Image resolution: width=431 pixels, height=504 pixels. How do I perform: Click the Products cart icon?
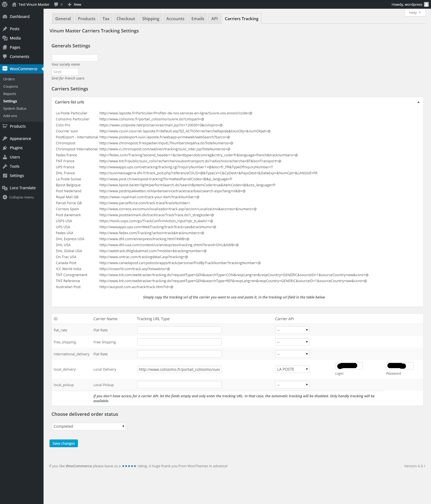click(x=5, y=126)
